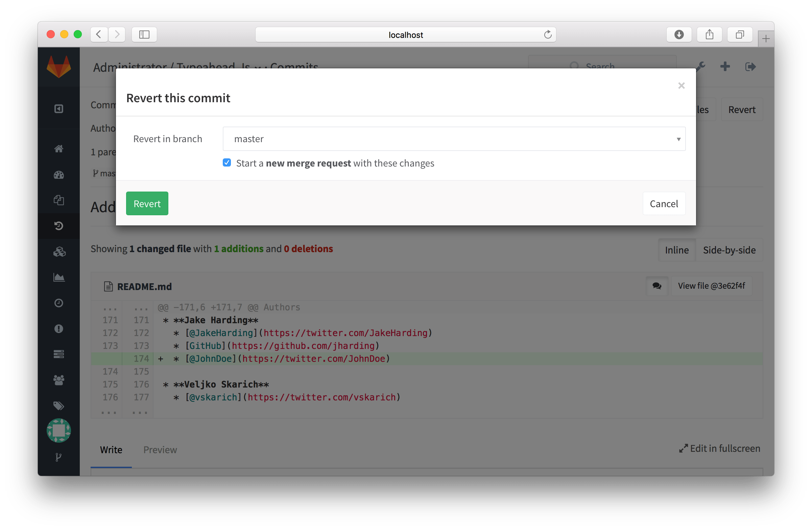The height and width of the screenshot is (530, 812).
Task: Open the Activity dashboard gauge icon
Action: [x=59, y=175]
